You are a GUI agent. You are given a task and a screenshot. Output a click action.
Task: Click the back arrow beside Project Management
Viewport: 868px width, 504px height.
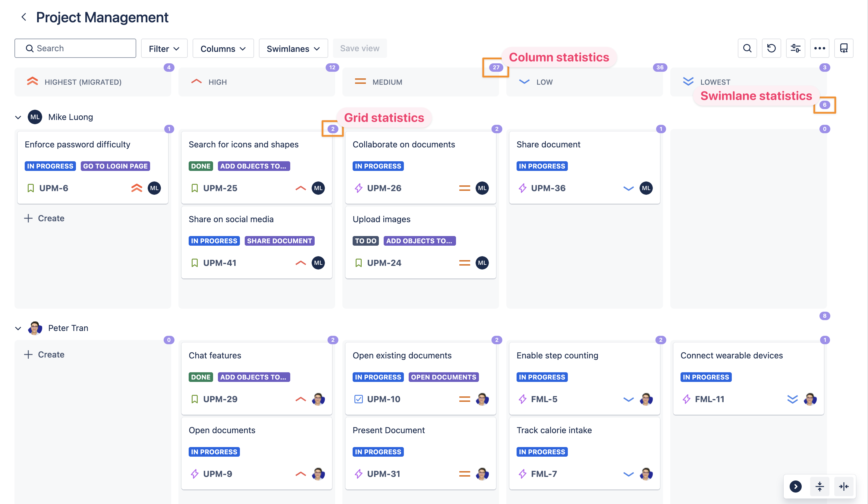(24, 17)
